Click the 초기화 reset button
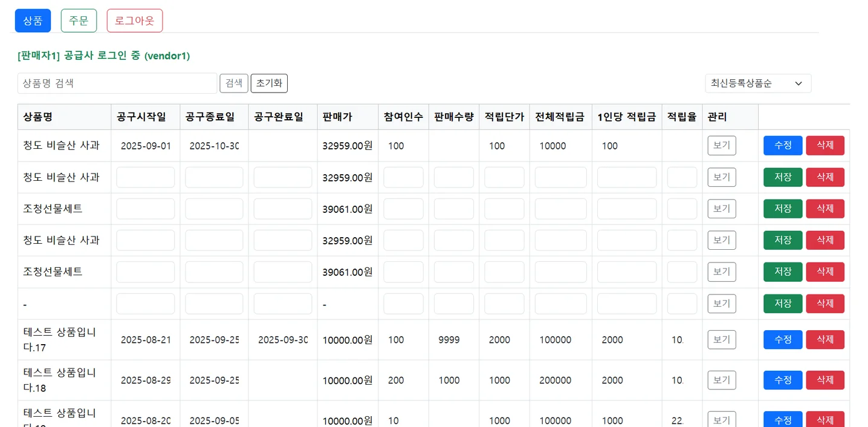This screenshot has height=427, width=868. [268, 83]
